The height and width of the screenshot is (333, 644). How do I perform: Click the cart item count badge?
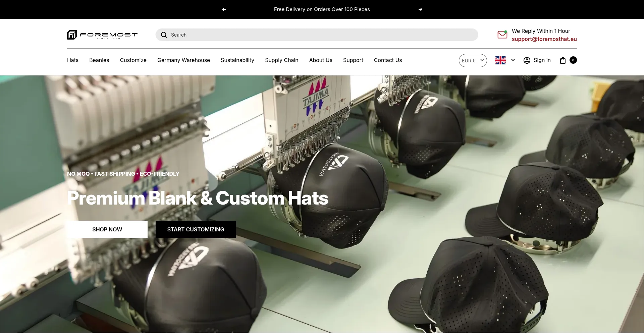click(573, 60)
